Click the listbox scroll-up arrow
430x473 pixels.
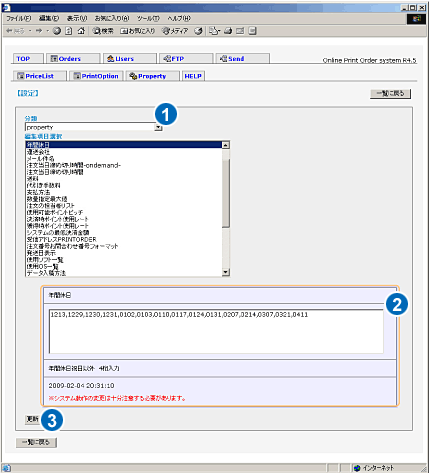(226, 145)
